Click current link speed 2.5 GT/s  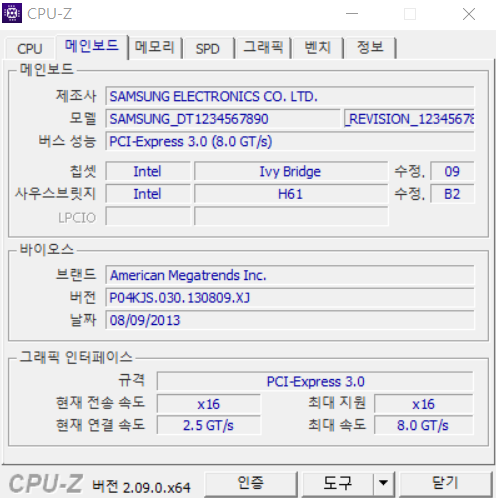tap(209, 425)
